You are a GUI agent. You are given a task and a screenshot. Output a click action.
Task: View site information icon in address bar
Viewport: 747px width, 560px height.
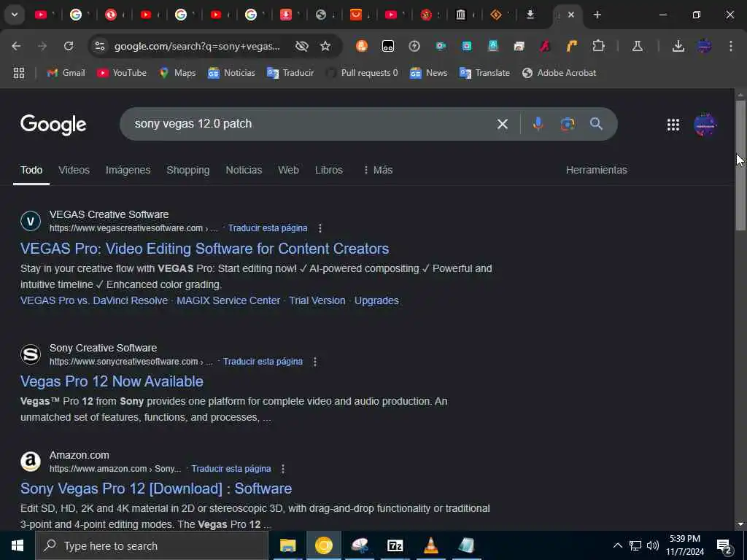99,46
